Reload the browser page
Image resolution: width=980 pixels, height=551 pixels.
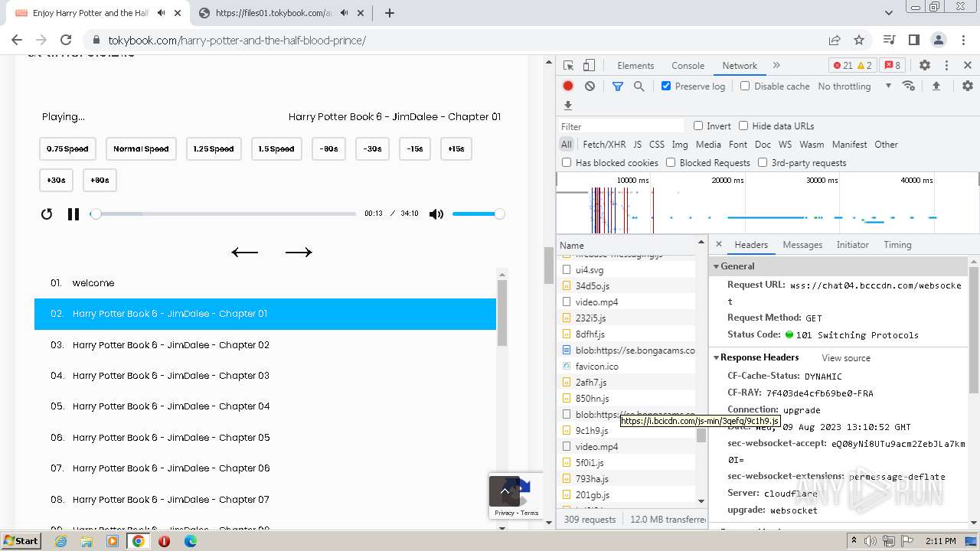coord(66,40)
